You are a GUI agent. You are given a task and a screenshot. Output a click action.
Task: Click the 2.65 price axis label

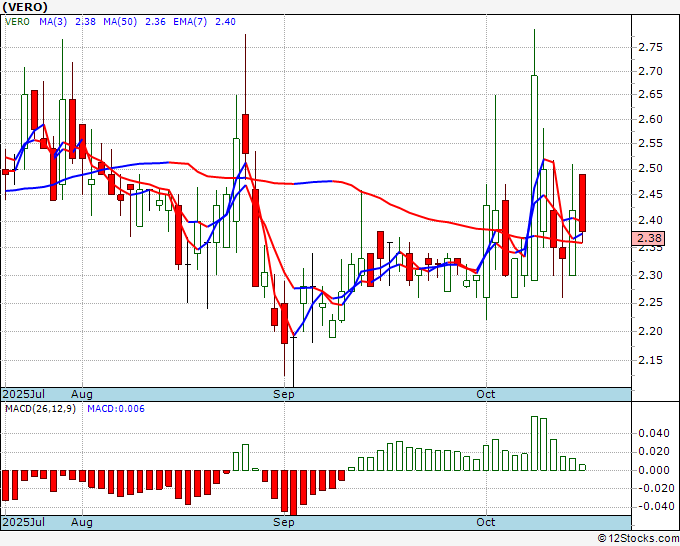(x=651, y=95)
